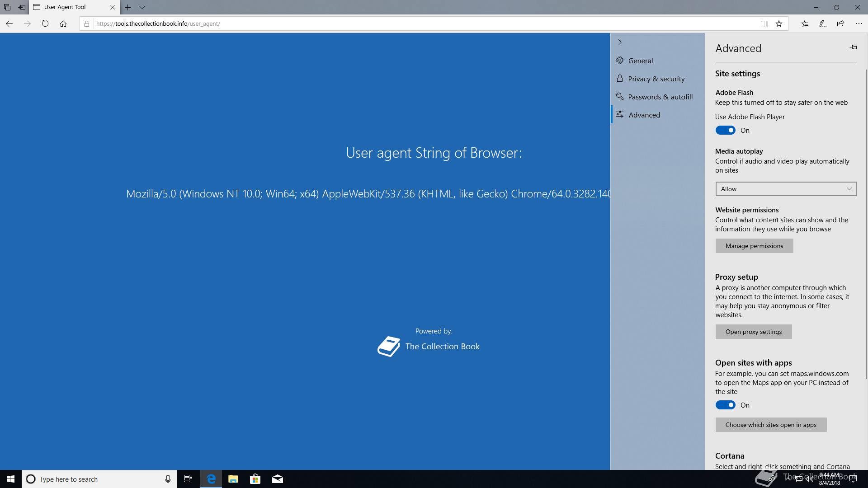This screenshot has height=488, width=868.
Task: Open the Media autoplay Allow dropdown
Action: click(x=786, y=189)
